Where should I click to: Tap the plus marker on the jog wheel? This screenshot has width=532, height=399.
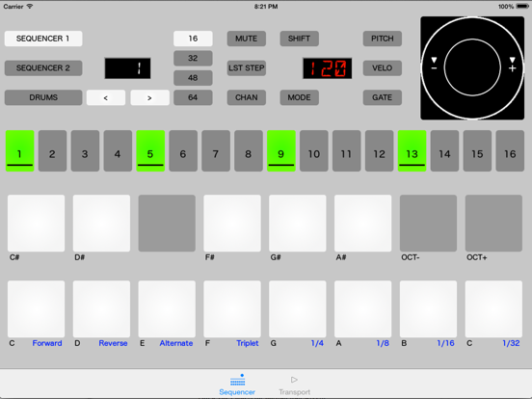513,65
